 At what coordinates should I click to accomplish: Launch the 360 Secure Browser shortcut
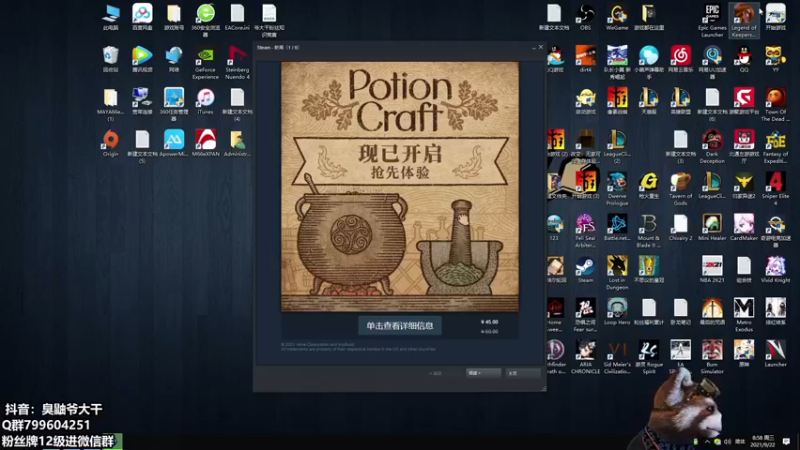tap(205, 20)
